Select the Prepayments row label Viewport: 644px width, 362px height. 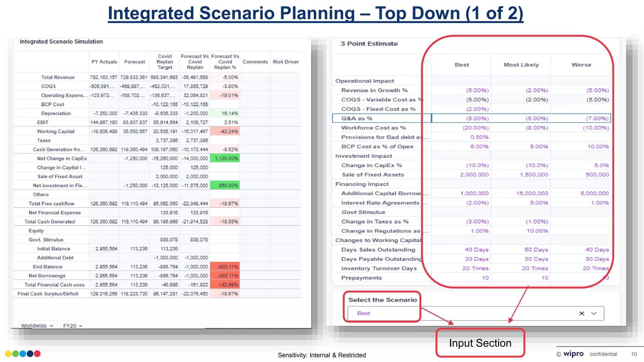[361, 278]
